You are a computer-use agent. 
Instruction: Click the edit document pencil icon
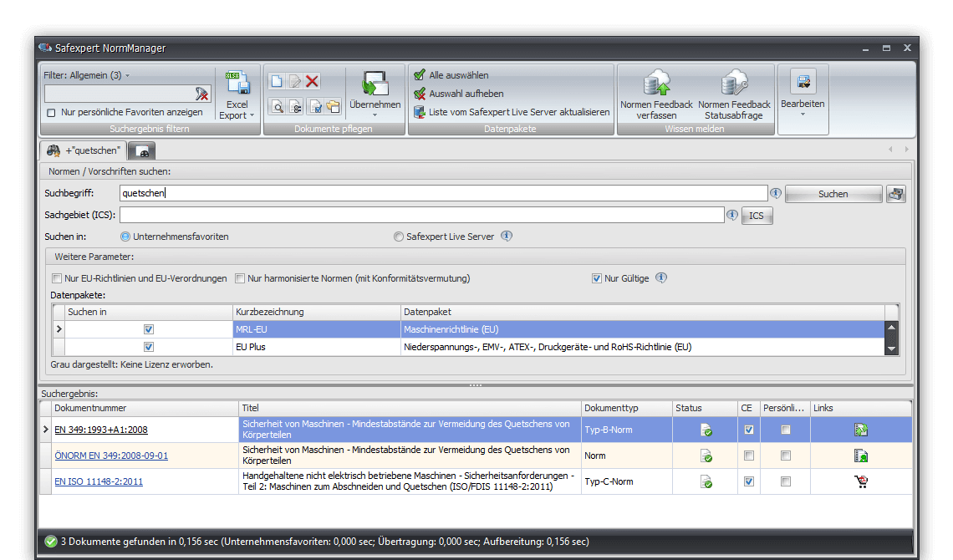click(x=295, y=81)
